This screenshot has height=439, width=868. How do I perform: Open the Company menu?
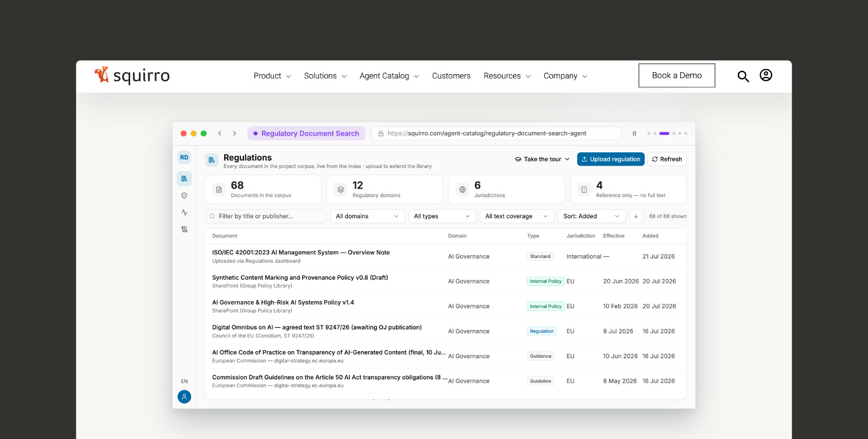tap(566, 76)
